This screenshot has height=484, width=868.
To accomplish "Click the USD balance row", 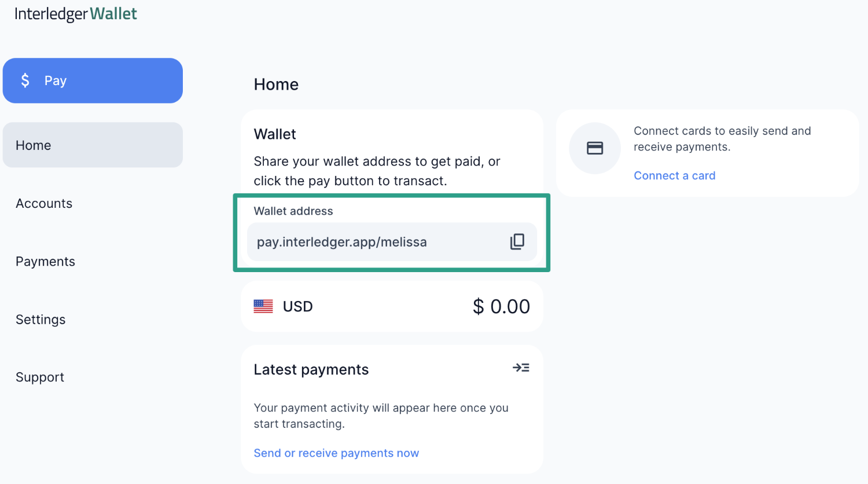I will point(392,306).
